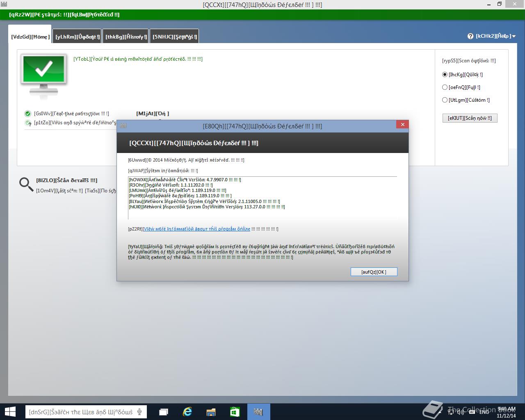525x420 pixels.
Task: Click the scan details magnifying glass icon
Action: point(26,185)
